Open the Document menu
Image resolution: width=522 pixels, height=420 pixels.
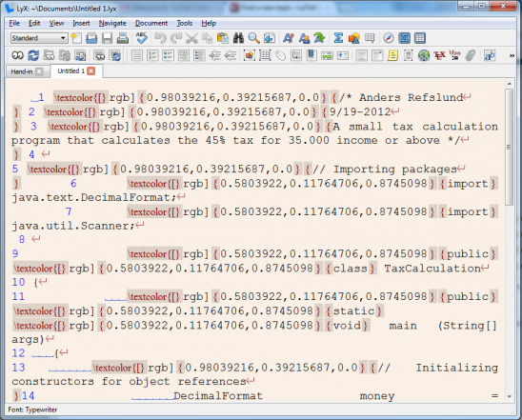point(151,23)
